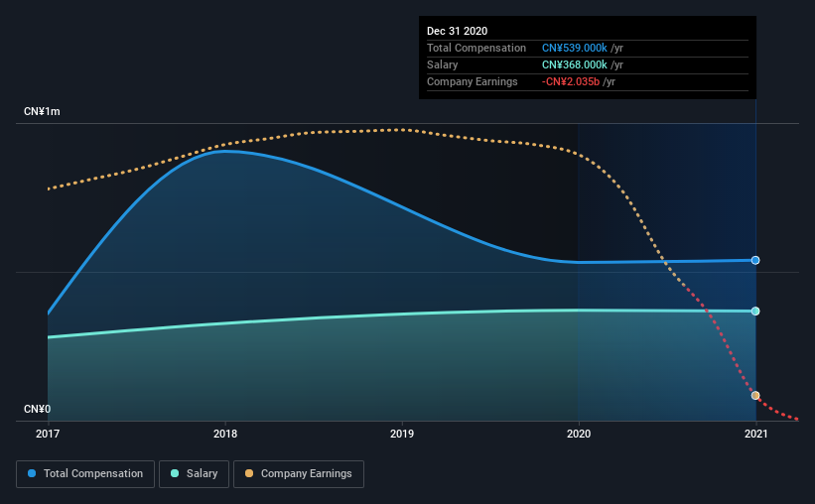Image resolution: width=815 pixels, height=504 pixels.
Task: Click the teal dot in Salary legend
Action: point(175,473)
